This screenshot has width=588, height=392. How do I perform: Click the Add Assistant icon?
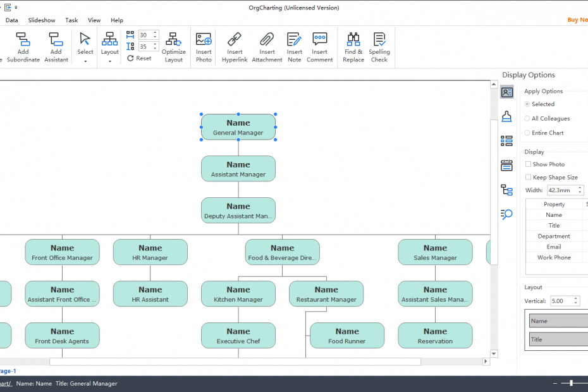(56, 39)
